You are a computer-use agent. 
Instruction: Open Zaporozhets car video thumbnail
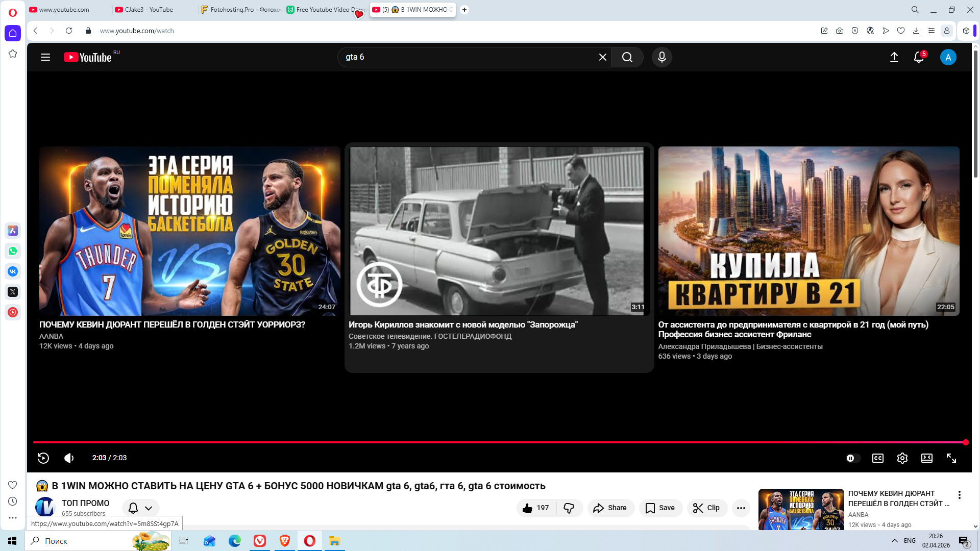point(499,231)
